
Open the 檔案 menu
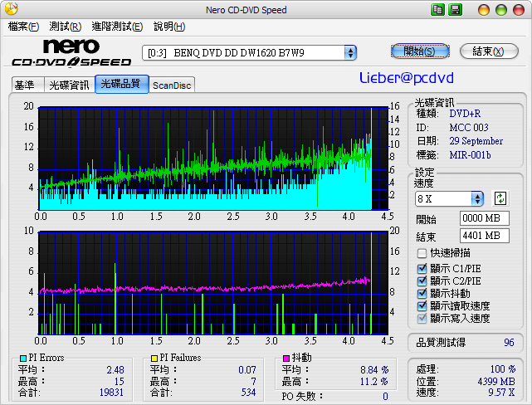point(23,27)
